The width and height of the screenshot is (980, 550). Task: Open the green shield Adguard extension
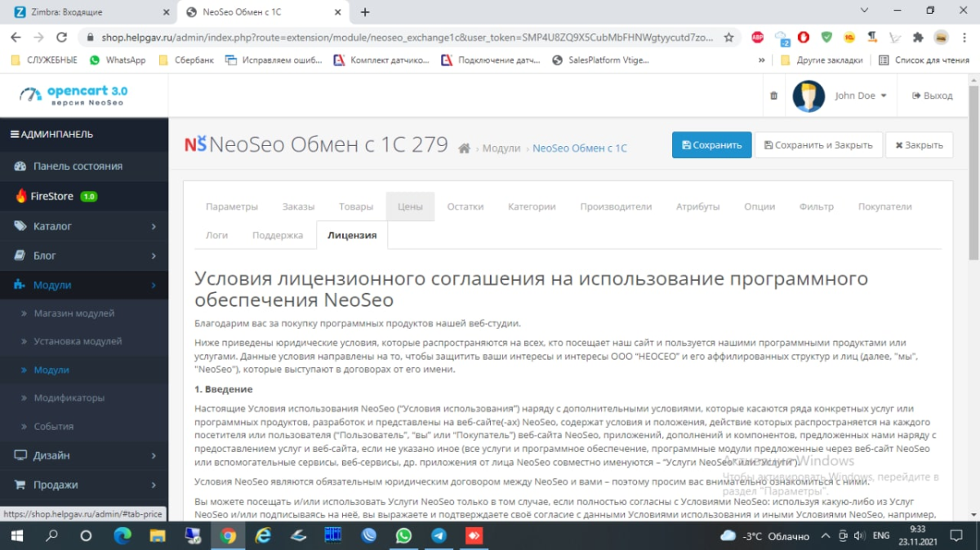coord(826,37)
